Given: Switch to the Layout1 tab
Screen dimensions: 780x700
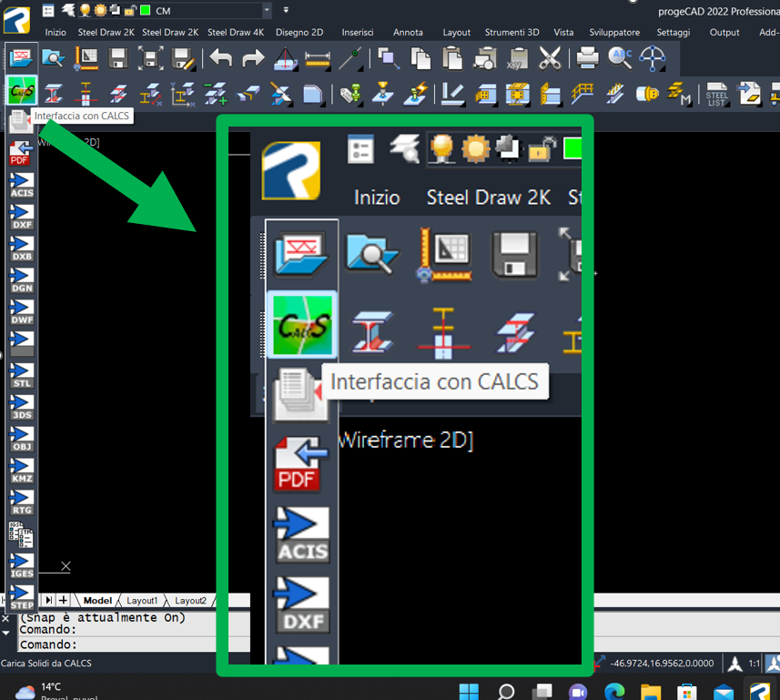Looking at the screenshot, I should (142, 601).
